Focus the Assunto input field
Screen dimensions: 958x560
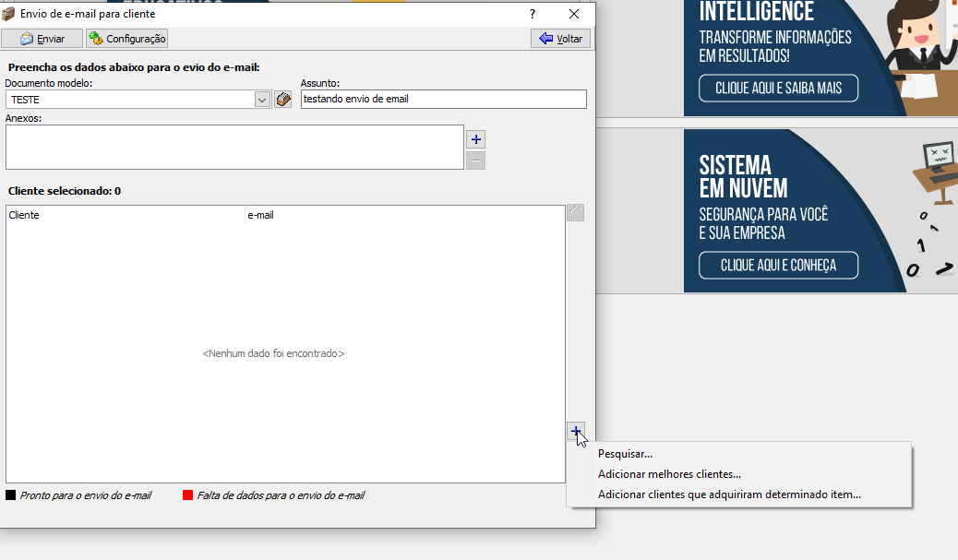pos(444,99)
